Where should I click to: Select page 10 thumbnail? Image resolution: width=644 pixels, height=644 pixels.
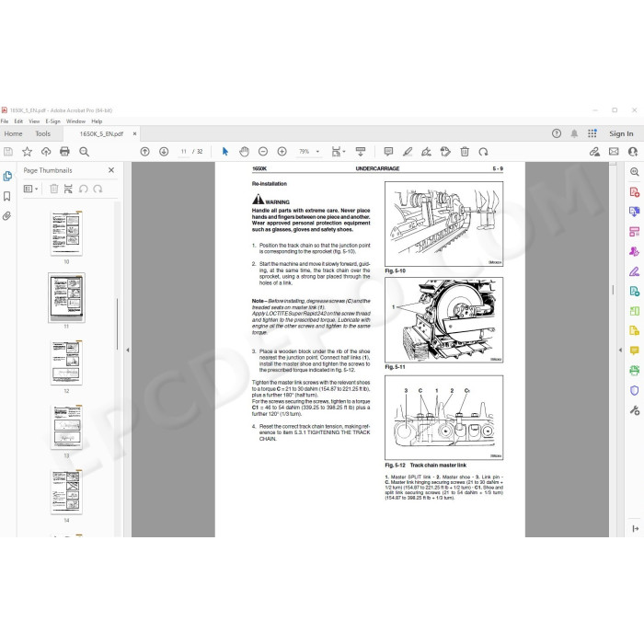click(x=66, y=233)
